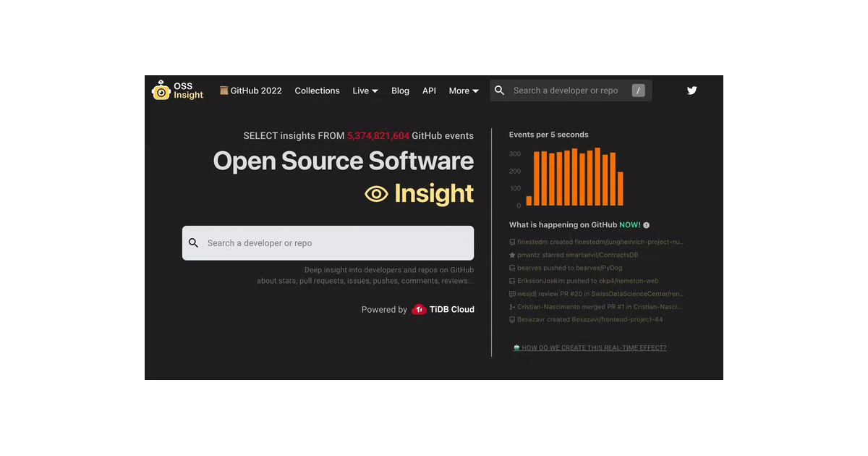Click the last, shortest orange chart bar
The width and height of the screenshot is (868, 456).
coord(621,188)
